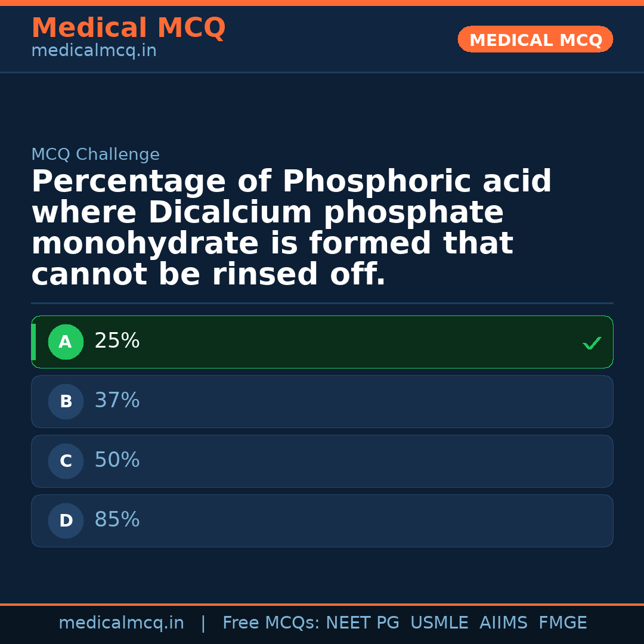Open the medicalmcq.in link below the header title

click(94, 51)
